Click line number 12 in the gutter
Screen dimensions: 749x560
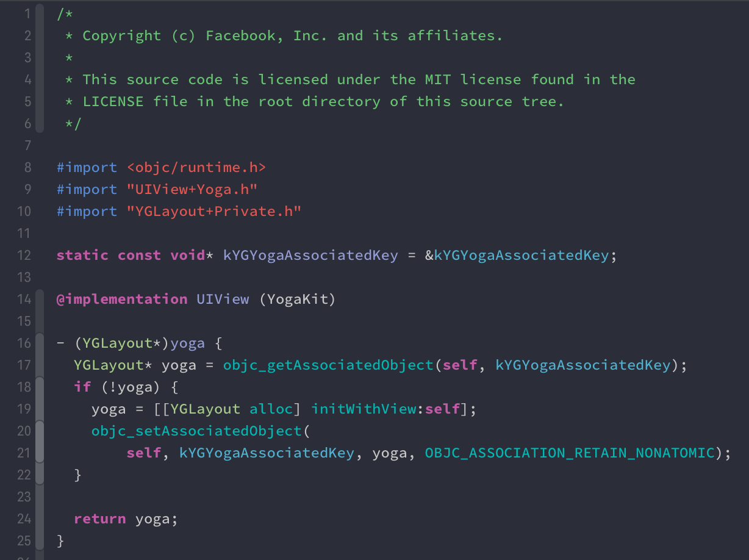[x=24, y=255]
